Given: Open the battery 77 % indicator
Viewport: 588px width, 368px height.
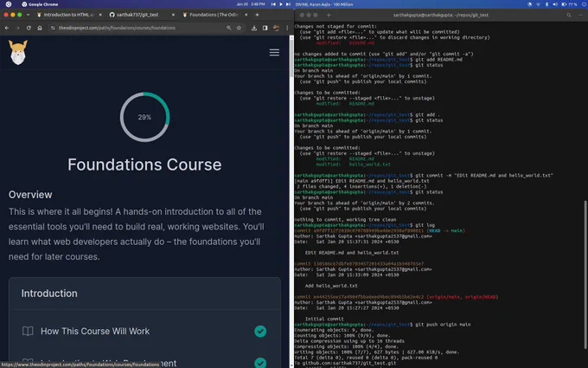Looking at the screenshot, I should click(x=569, y=4).
